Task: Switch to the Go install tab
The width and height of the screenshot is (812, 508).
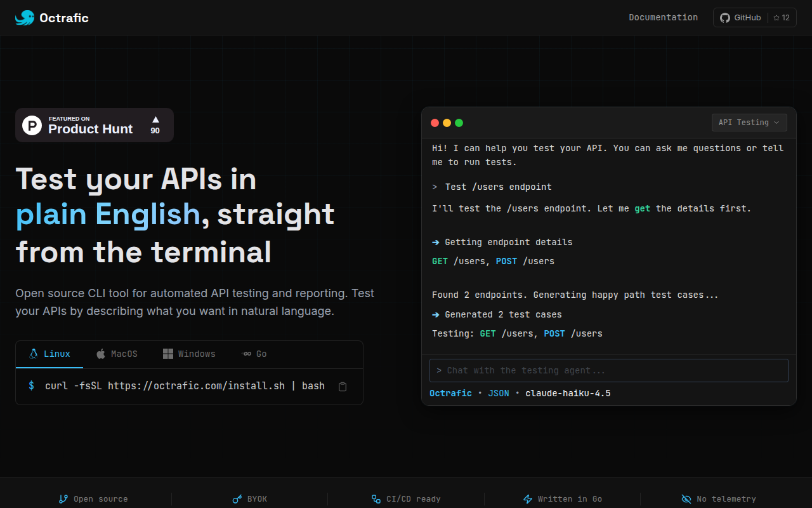Action: (x=255, y=354)
